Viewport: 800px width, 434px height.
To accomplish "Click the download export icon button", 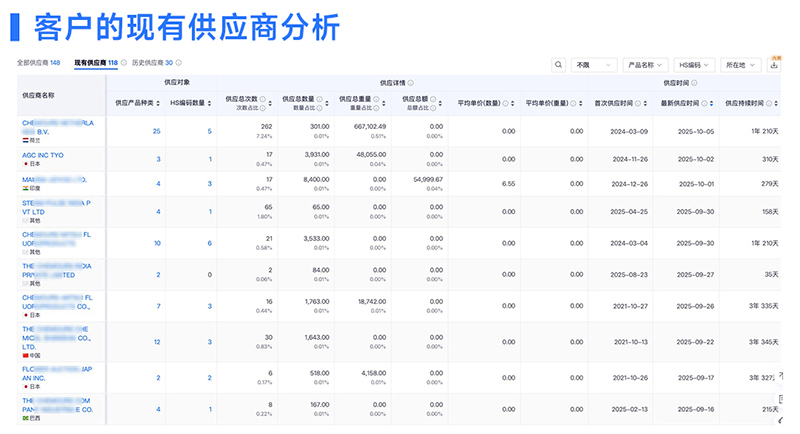I will pos(774,65).
